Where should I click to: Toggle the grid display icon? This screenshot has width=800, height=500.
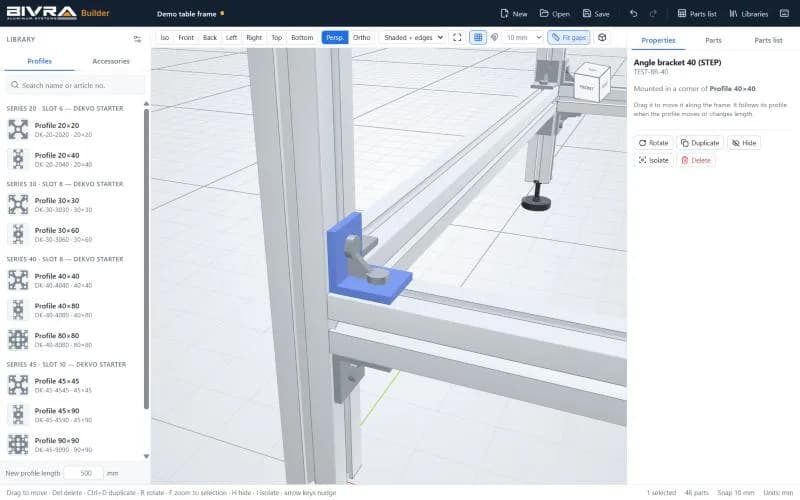click(478, 37)
